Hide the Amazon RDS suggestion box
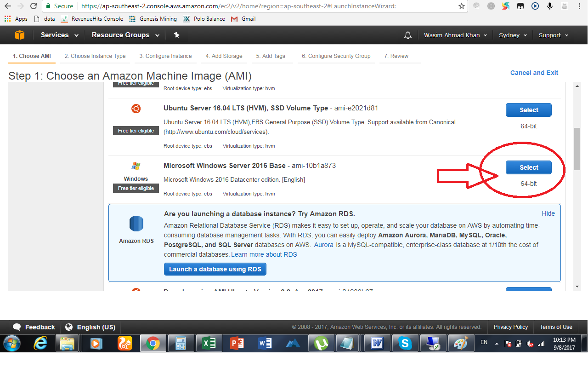The image size is (588, 368). (x=548, y=213)
